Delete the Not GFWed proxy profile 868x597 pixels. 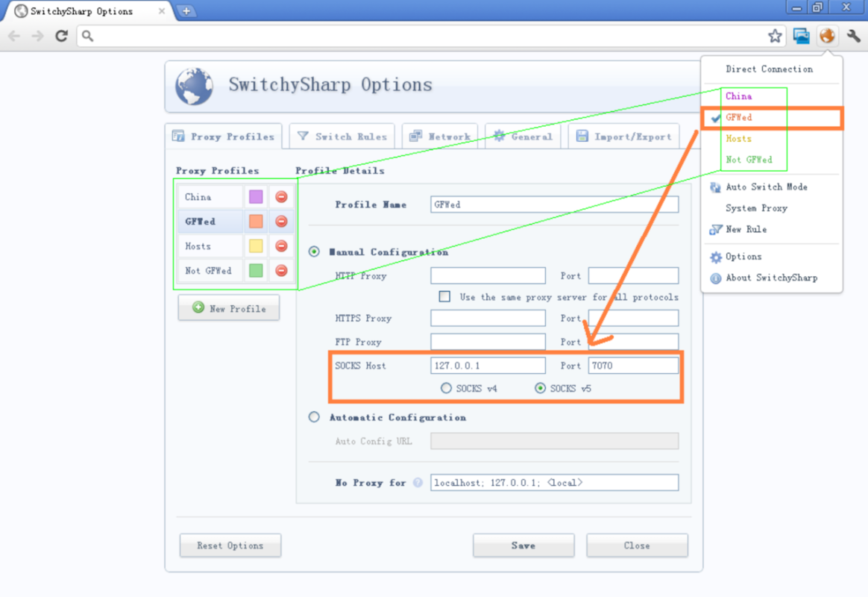[x=281, y=270]
